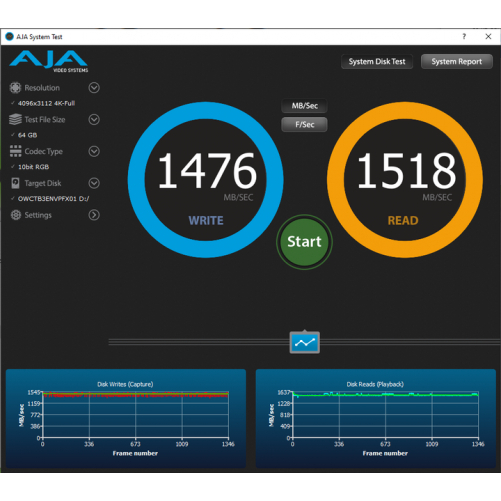Click the 1518 read speed value

(x=406, y=171)
